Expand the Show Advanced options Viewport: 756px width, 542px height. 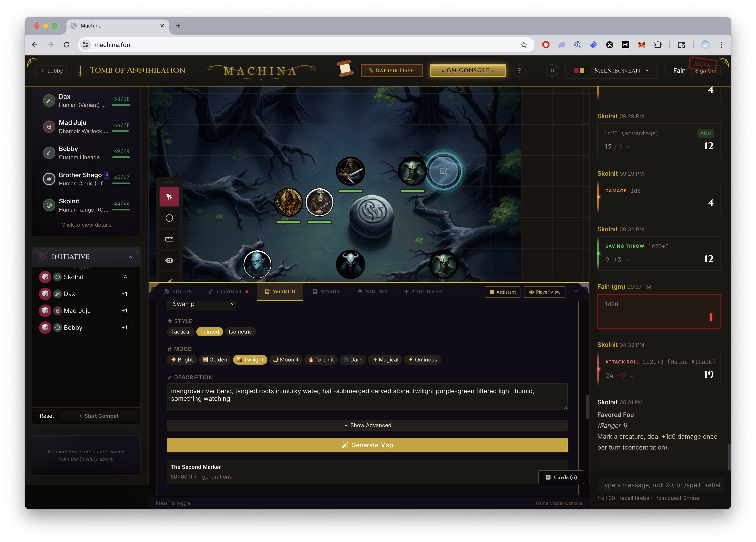point(367,425)
